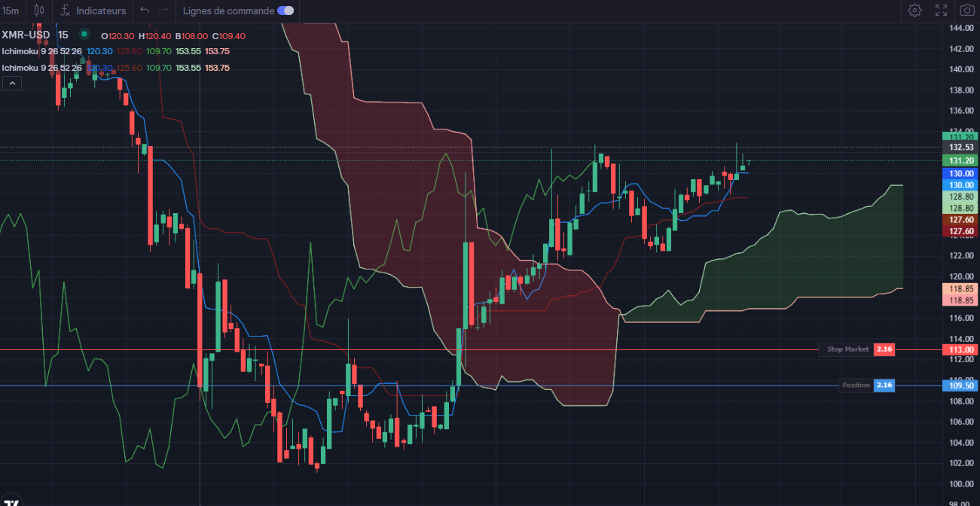
Task: Click the XMR-USD symbol title
Action: click(26, 35)
